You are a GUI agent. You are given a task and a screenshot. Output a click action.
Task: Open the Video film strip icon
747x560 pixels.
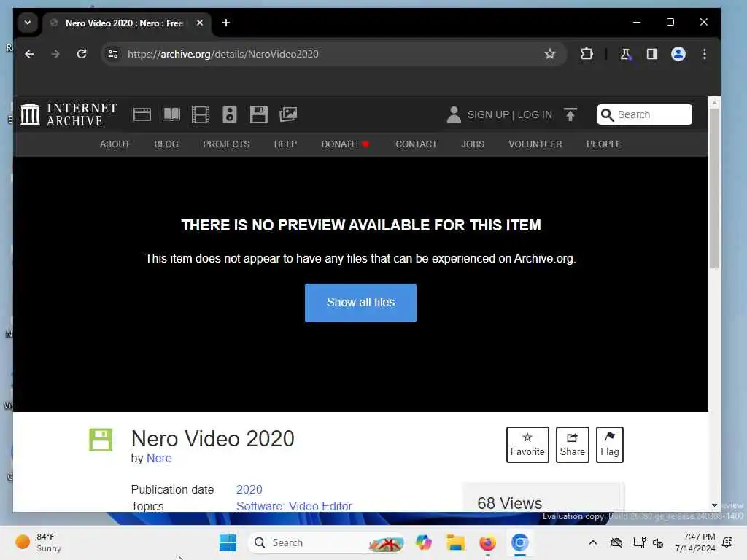click(200, 114)
